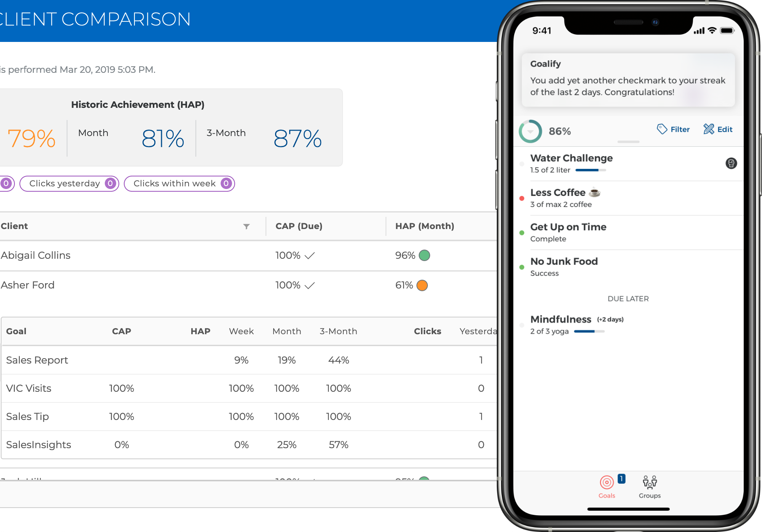The width and height of the screenshot is (762, 532).
Task: Select the dark badge icon beside Water Challenge
Action: pos(731,163)
